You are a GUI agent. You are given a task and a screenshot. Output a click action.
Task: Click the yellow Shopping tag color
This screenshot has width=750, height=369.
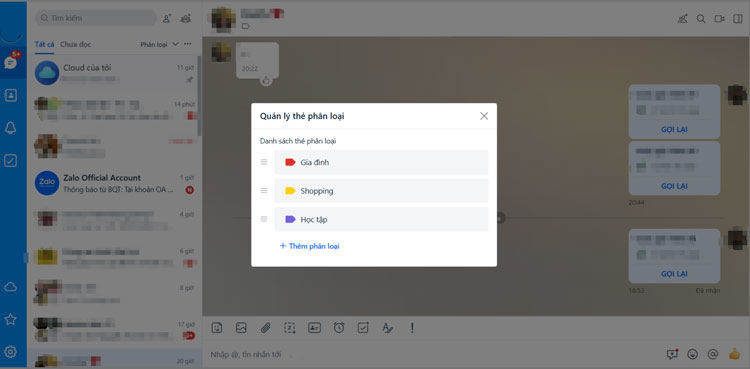coord(290,190)
